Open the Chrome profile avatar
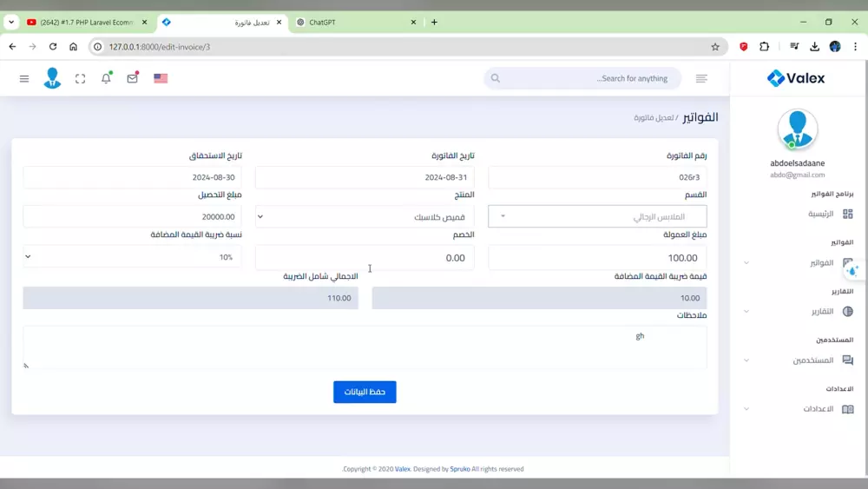 tap(835, 47)
